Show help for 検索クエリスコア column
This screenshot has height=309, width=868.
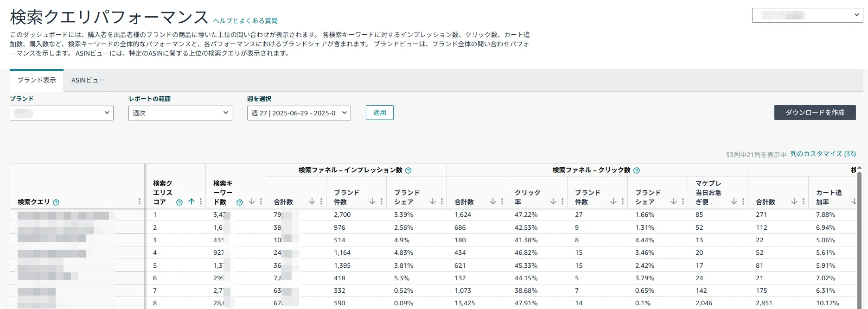[179, 202]
